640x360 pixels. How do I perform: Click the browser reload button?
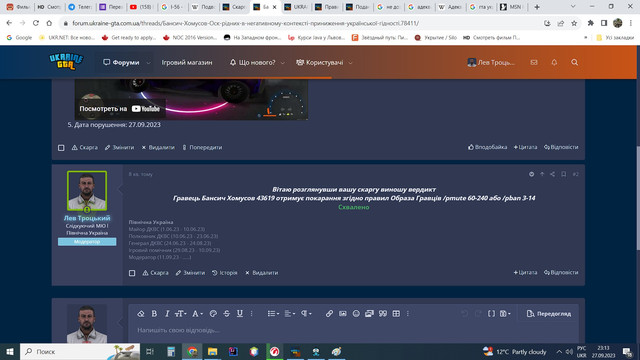tap(36, 23)
